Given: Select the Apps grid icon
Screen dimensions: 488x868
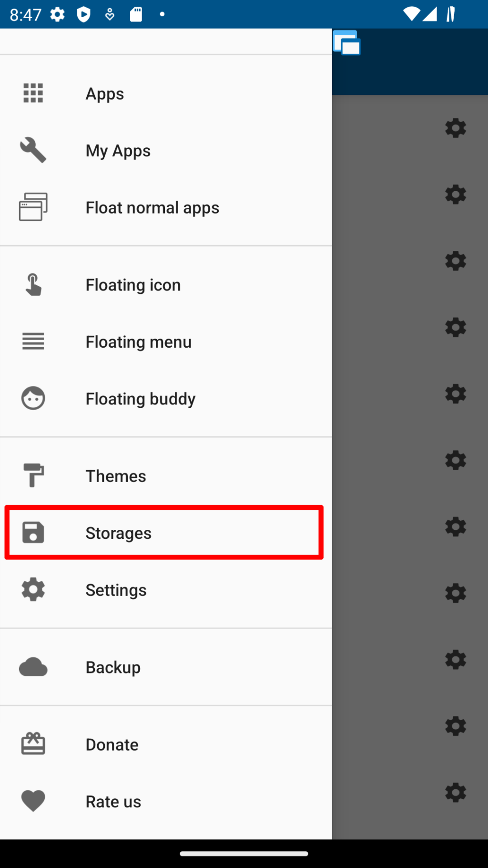Looking at the screenshot, I should pyautogui.click(x=32, y=93).
